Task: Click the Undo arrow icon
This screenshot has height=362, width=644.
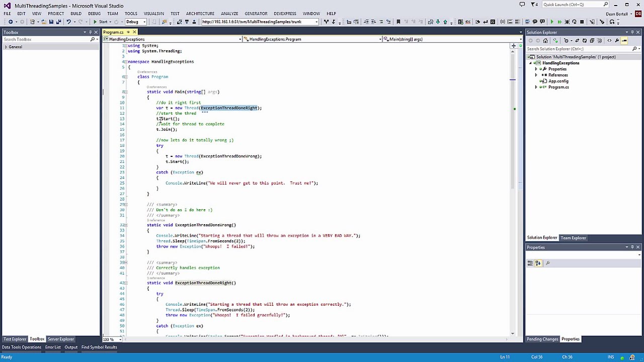Action: pos(68,22)
